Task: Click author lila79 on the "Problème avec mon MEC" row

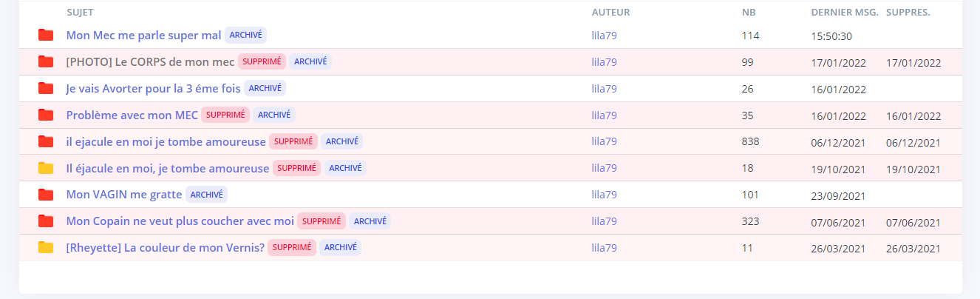Action: pyautogui.click(x=604, y=115)
